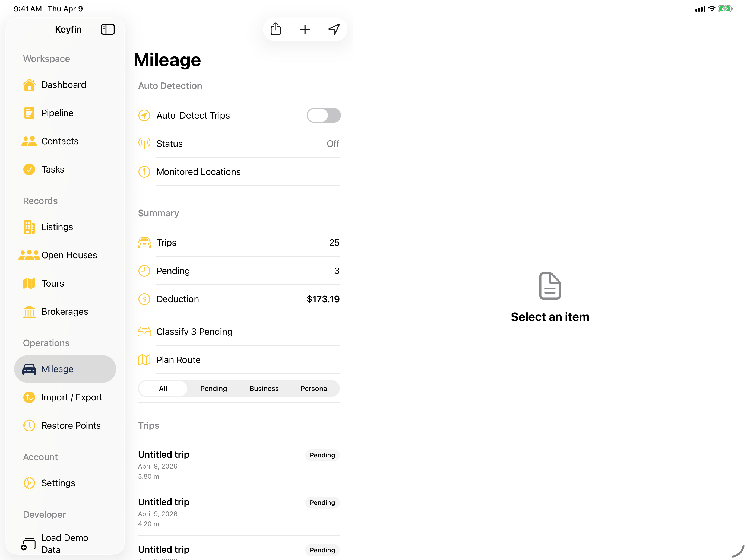Select Mileage car icon in sidebar
747x560 pixels.
(29, 369)
